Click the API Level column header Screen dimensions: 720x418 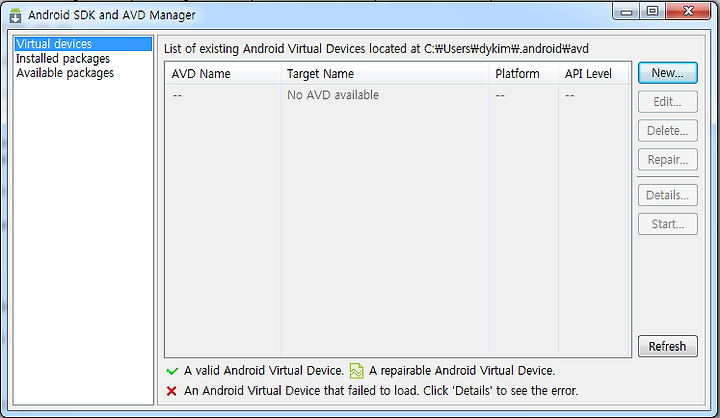point(593,73)
